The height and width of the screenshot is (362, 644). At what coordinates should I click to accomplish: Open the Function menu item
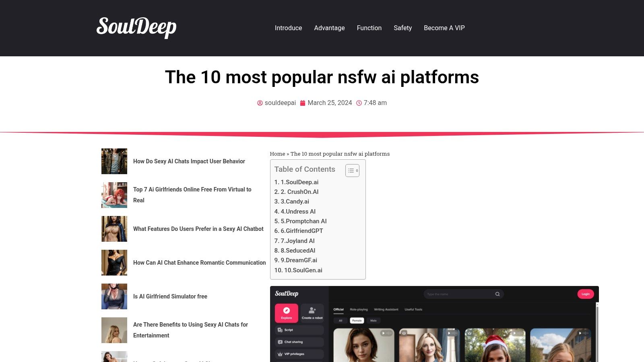[369, 28]
